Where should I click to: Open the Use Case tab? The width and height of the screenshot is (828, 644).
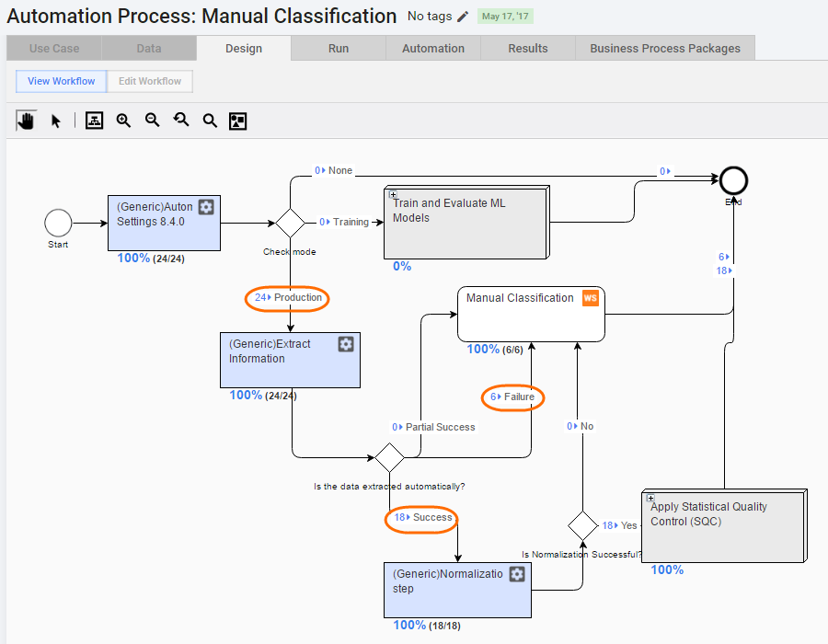click(x=54, y=48)
